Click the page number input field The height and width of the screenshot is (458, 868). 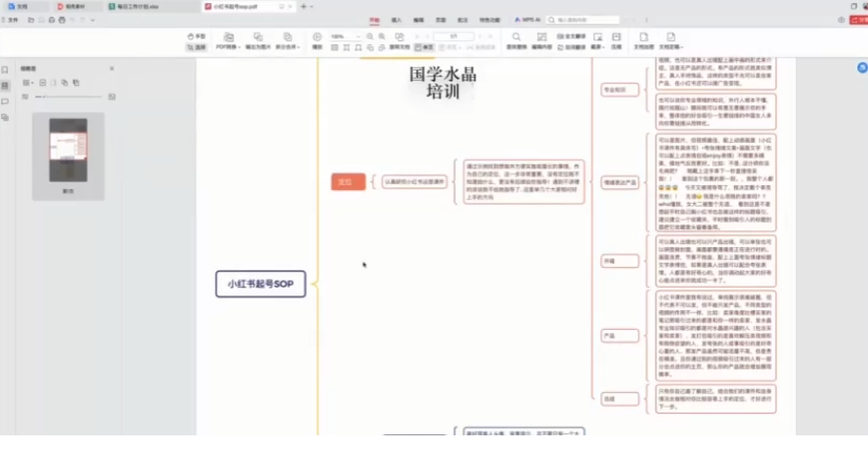pos(454,36)
